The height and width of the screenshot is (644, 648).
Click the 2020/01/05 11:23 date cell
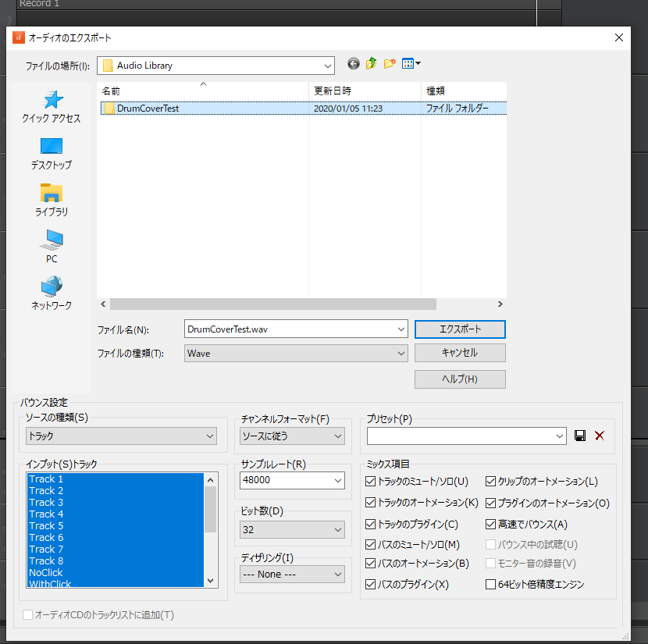point(348,109)
